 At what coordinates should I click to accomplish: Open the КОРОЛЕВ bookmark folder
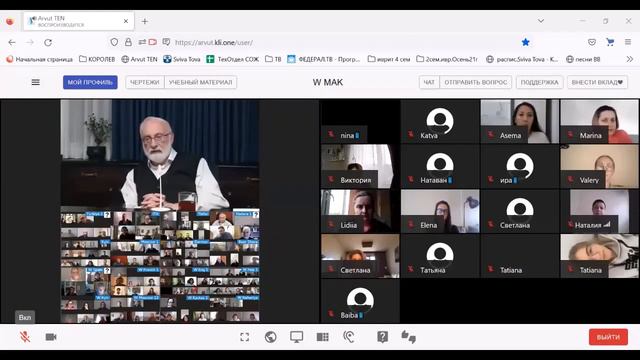point(97,59)
